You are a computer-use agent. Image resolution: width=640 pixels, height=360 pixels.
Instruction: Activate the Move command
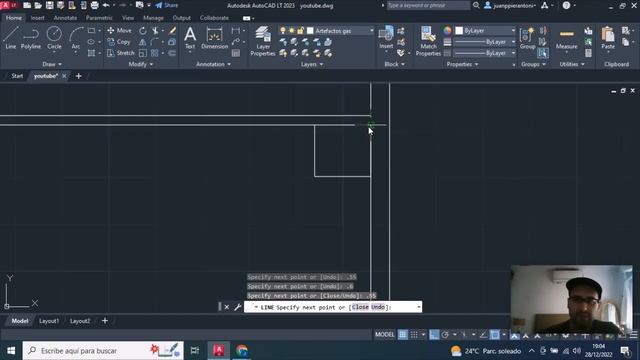[x=119, y=31]
